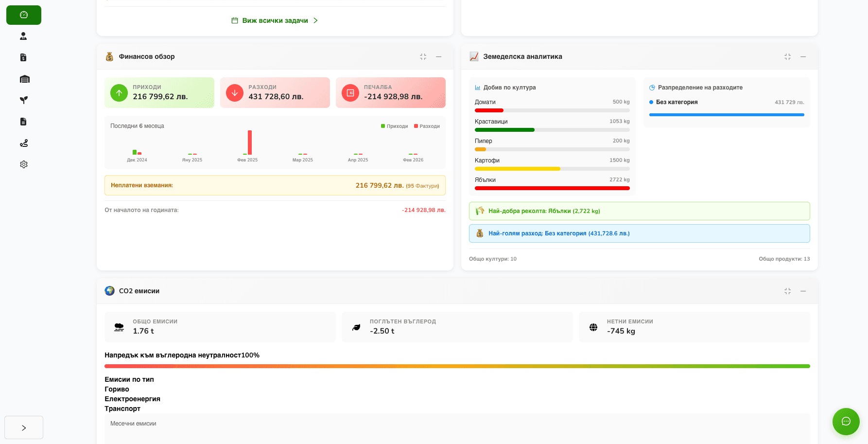The image size is (868, 444).
Task: Open Settings via the gear icon
Action: click(23, 164)
